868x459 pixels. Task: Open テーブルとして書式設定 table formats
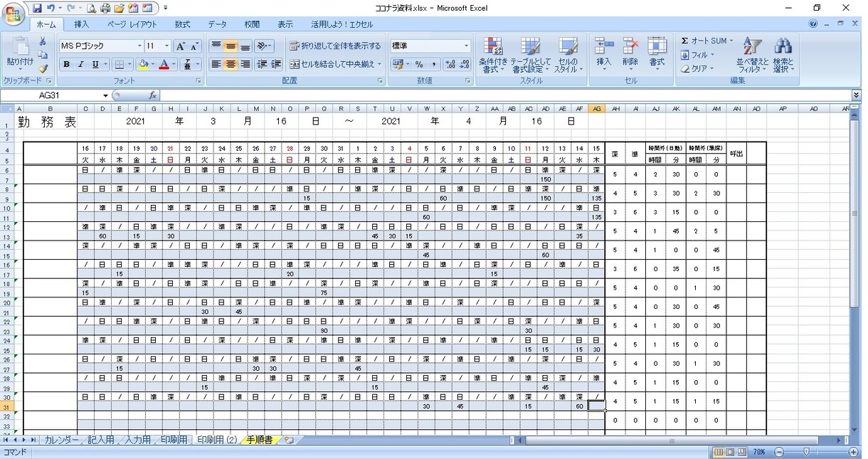coord(531,55)
